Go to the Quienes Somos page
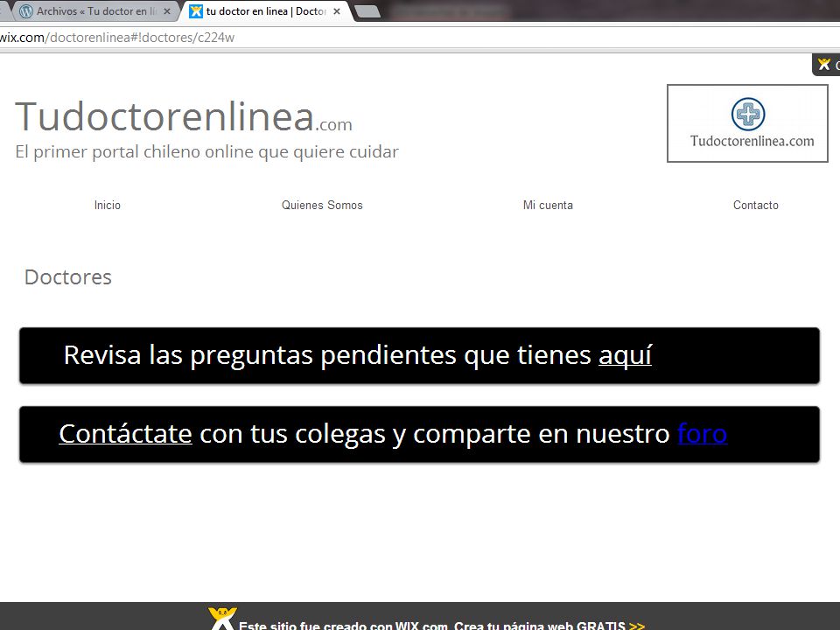 322,205
